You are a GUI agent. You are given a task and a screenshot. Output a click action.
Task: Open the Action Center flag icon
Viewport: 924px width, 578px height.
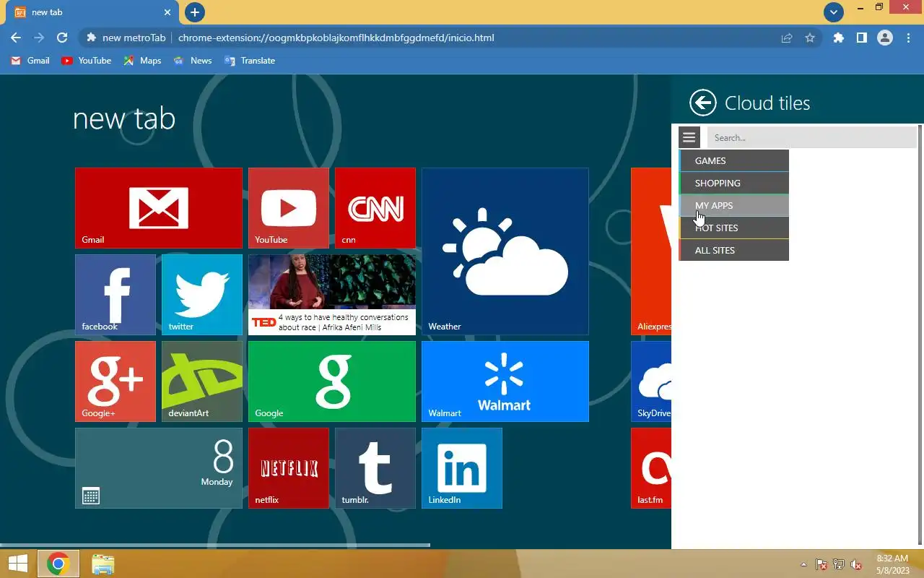pos(821,564)
